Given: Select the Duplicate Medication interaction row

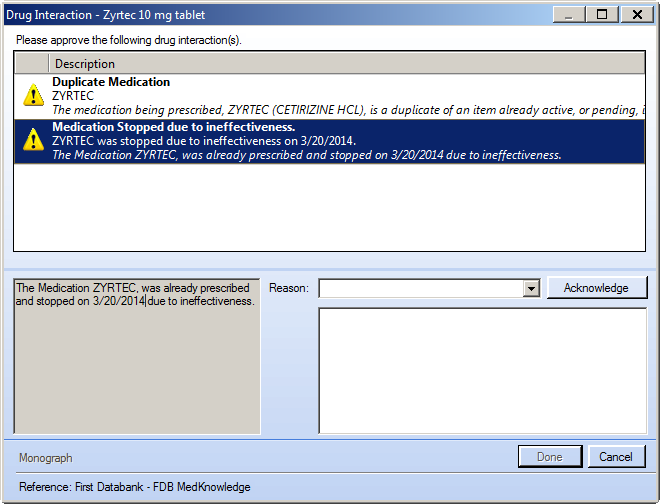Looking at the screenshot, I should click(300, 96).
